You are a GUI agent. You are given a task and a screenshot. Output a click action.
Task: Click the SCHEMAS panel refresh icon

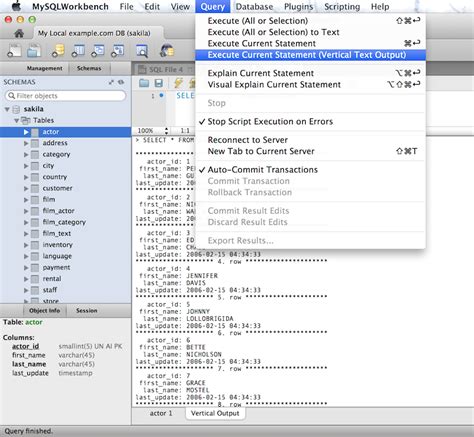pyautogui.click(x=121, y=82)
